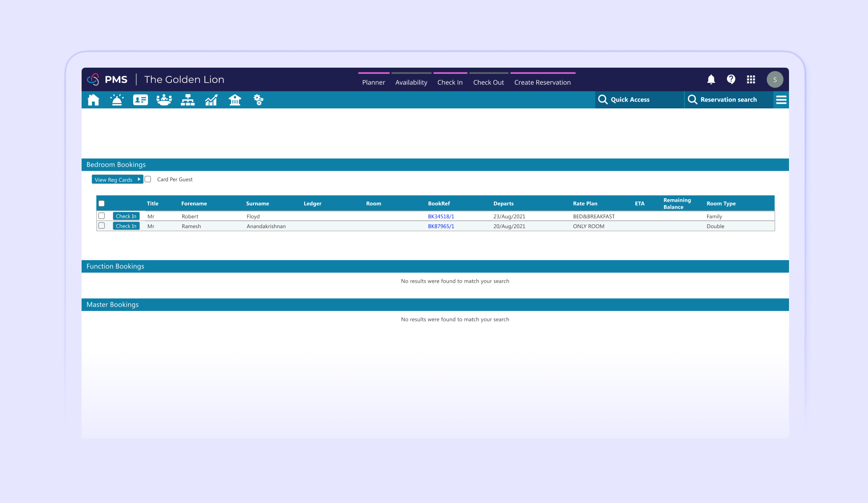The image size is (868, 503).
Task: Switch to the Planner tab
Action: (x=374, y=82)
